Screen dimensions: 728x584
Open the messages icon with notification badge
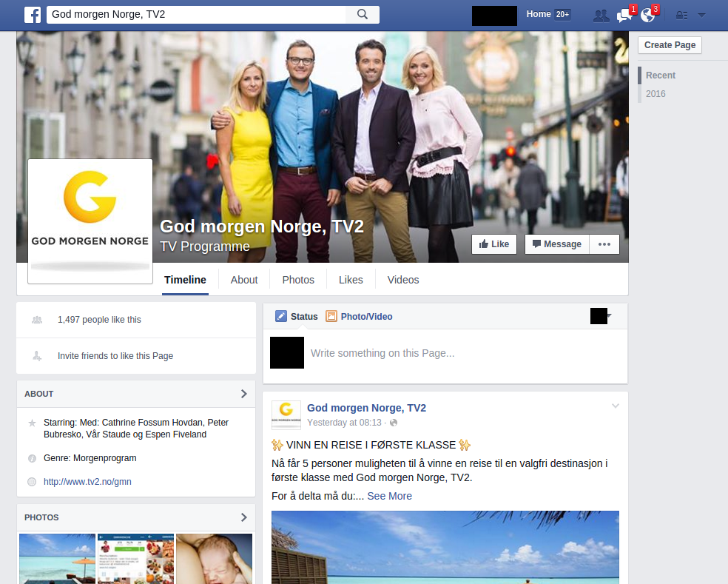pyautogui.click(x=625, y=14)
